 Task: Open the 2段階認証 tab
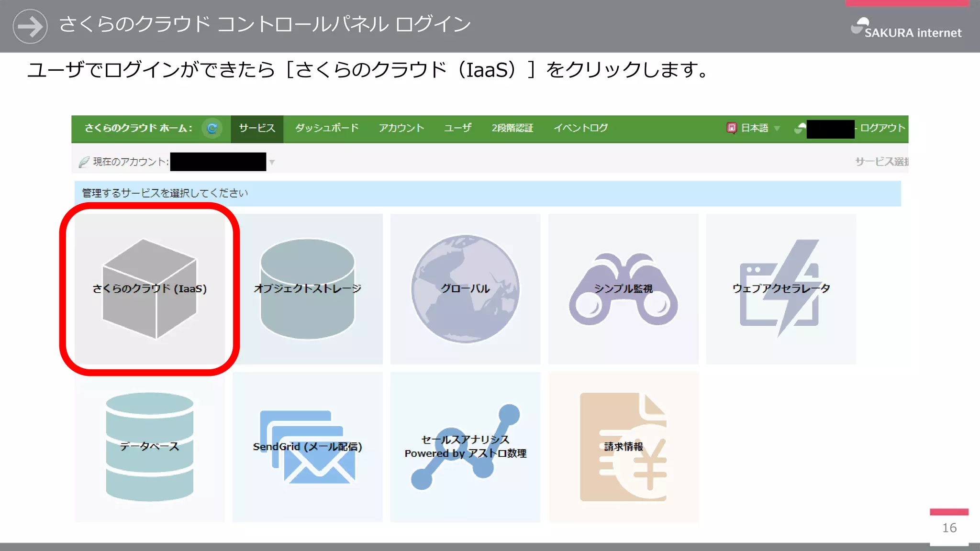[x=512, y=128]
